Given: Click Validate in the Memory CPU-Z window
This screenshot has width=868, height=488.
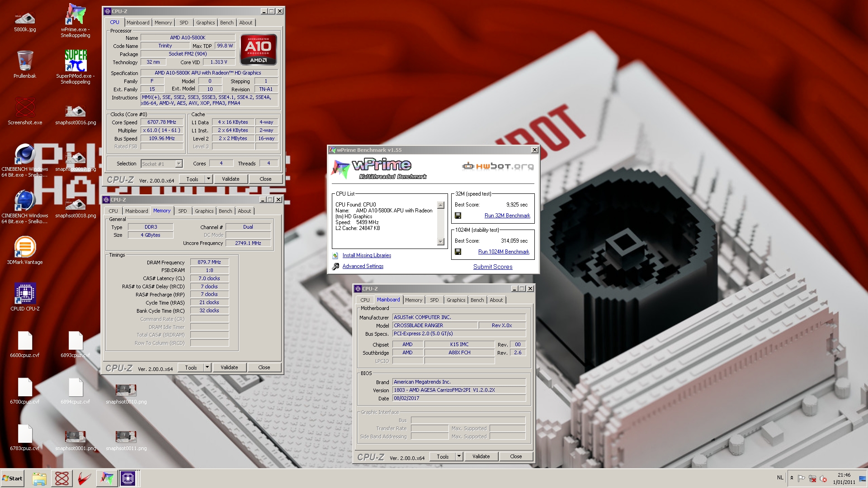Looking at the screenshot, I should coord(229,367).
